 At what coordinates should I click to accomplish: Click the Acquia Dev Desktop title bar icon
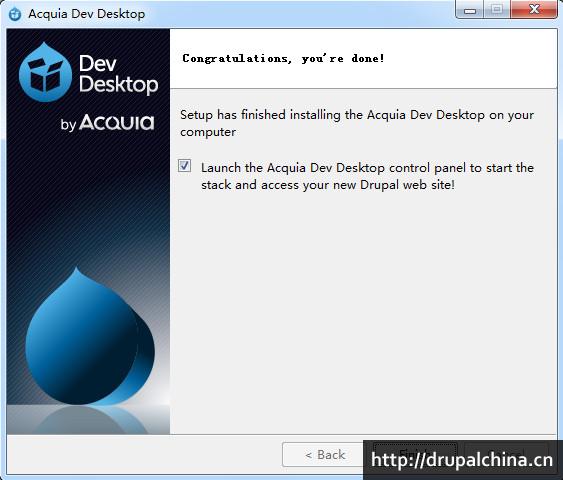coord(15,14)
